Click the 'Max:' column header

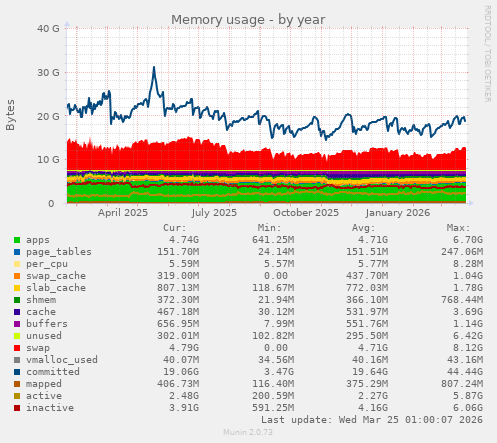tap(458, 228)
